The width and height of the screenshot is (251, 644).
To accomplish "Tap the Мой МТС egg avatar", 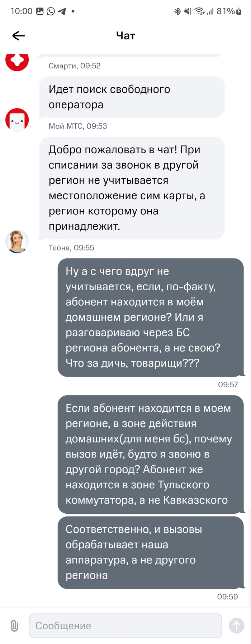I will click(17, 120).
